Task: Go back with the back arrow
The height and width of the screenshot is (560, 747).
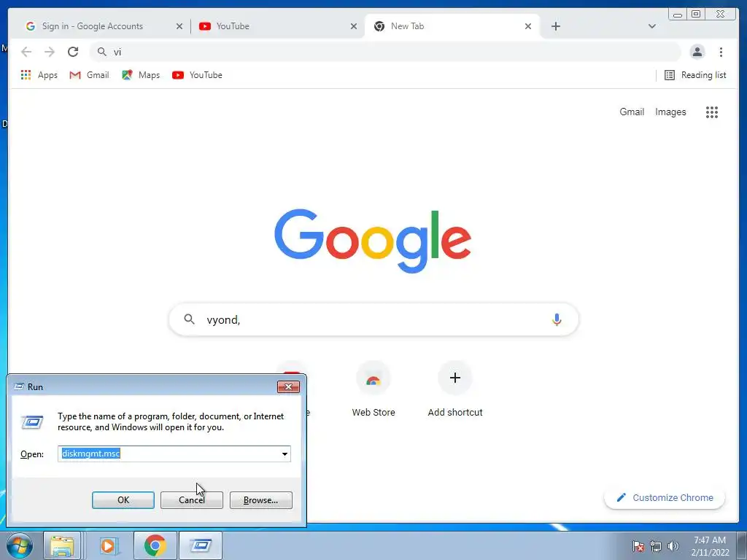Action: [x=26, y=52]
